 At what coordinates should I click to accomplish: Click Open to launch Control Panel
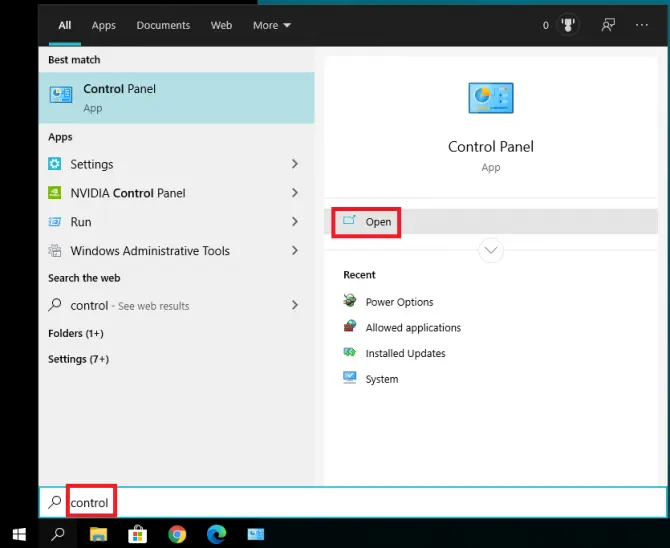491,221
